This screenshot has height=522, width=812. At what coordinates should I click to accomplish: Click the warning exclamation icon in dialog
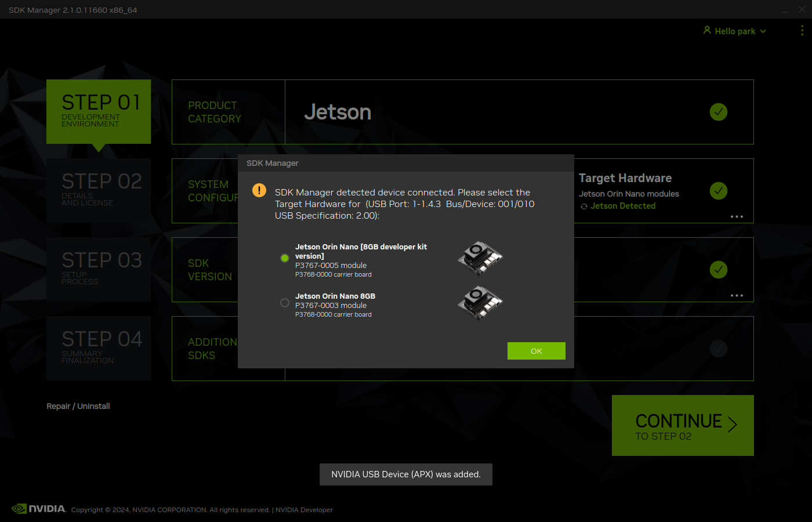point(259,190)
